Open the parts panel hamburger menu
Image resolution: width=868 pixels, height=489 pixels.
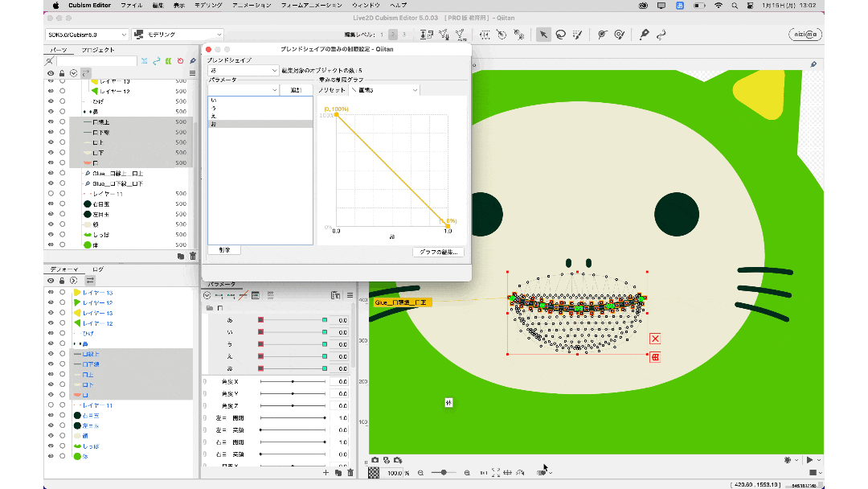pyautogui.click(x=192, y=72)
